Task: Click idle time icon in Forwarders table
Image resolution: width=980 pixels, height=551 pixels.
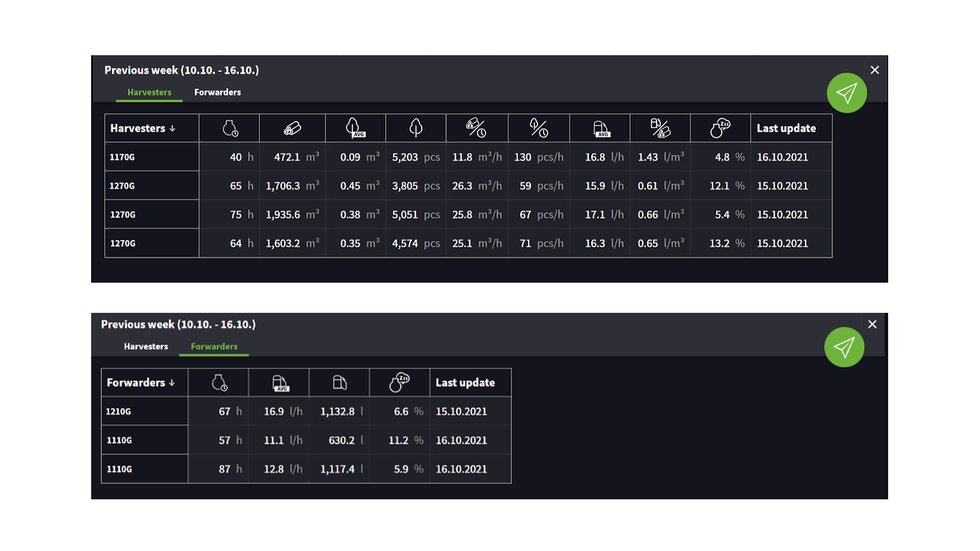Action: (x=399, y=383)
